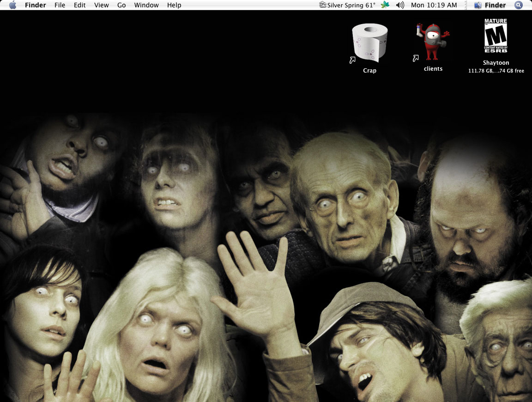
Task: Open the Edit menu
Action: click(79, 5)
